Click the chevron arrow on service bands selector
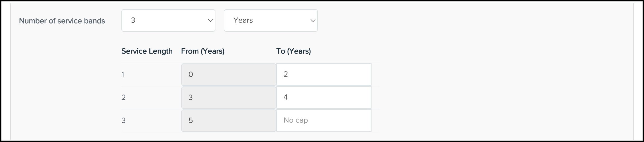The width and height of the screenshot is (644, 142). (x=211, y=20)
